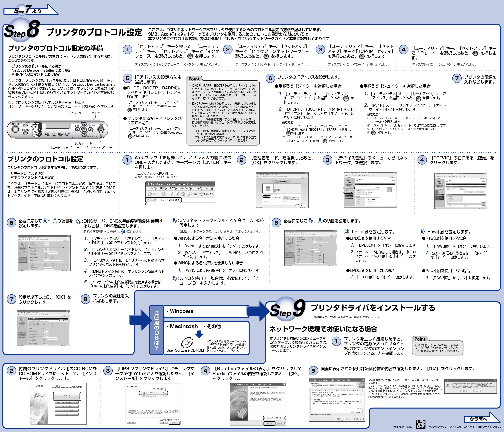Open the 表示(V) menu in Internet Explorer
504x432 pixels.
[173, 188]
